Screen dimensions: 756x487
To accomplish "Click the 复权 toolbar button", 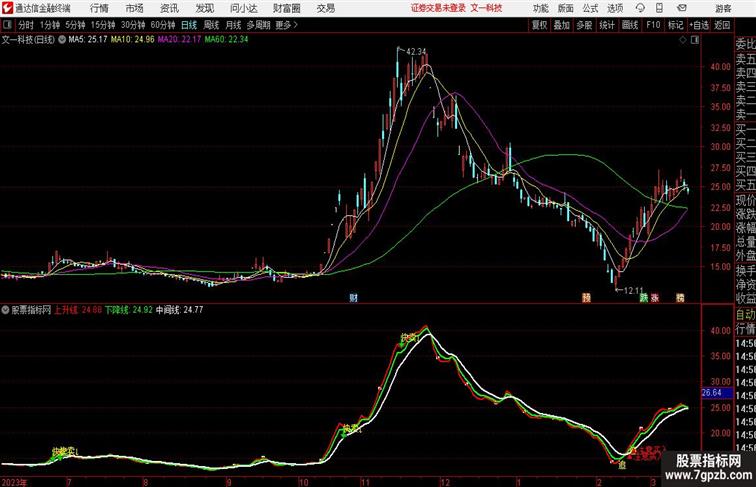I will tap(539, 25).
